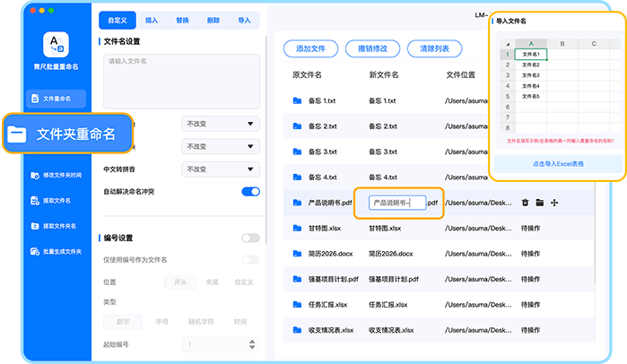
Task: Open 文件重命名 in the sidebar
Action: (x=57, y=98)
